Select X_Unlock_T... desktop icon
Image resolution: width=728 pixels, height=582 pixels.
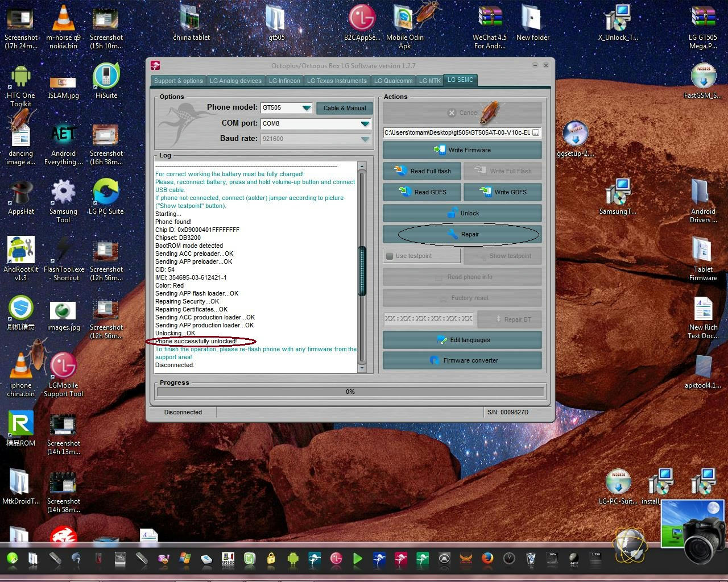click(x=618, y=23)
